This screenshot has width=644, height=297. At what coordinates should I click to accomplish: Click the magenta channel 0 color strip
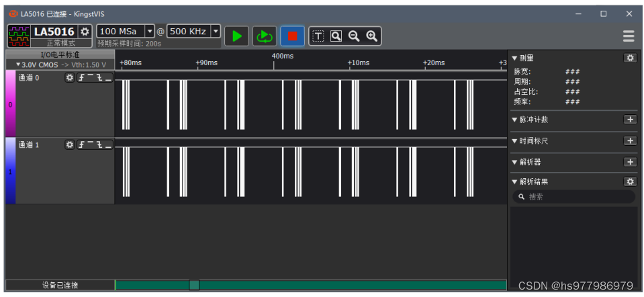[10, 103]
